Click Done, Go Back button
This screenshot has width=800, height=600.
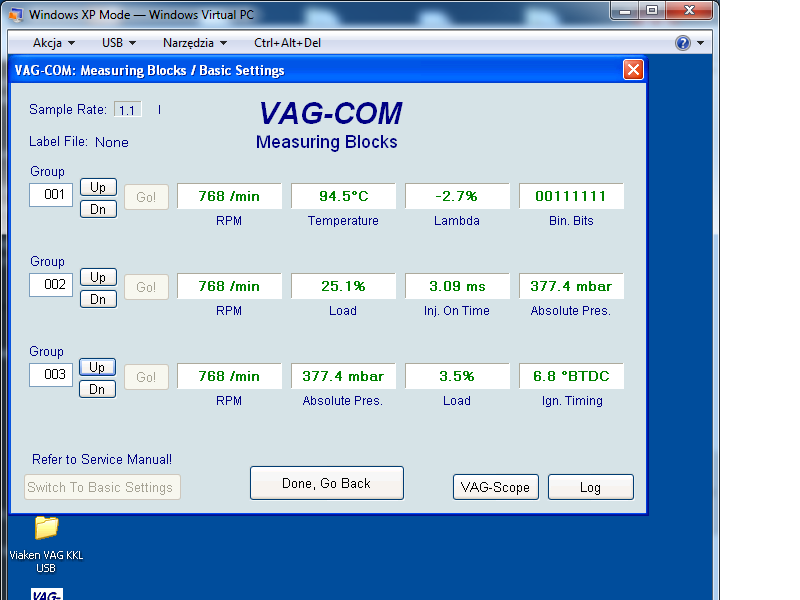pos(327,483)
